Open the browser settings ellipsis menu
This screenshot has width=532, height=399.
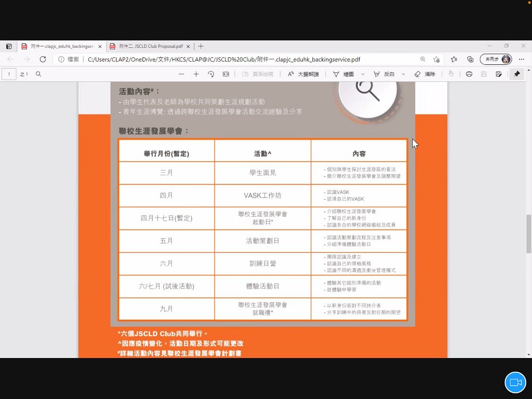pos(521,60)
